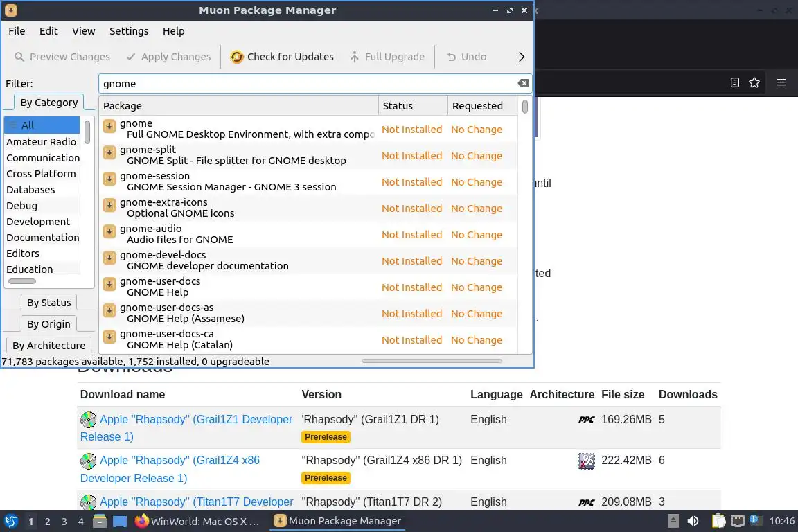This screenshot has width=798, height=532.
Task: Switch to the By Origin tab
Action: pos(49,324)
